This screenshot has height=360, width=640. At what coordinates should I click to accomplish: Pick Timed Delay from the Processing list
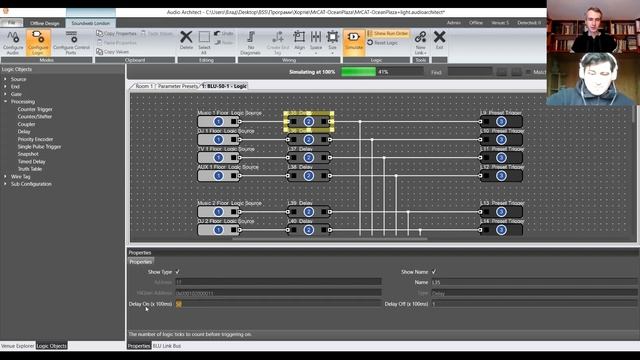tap(31, 162)
